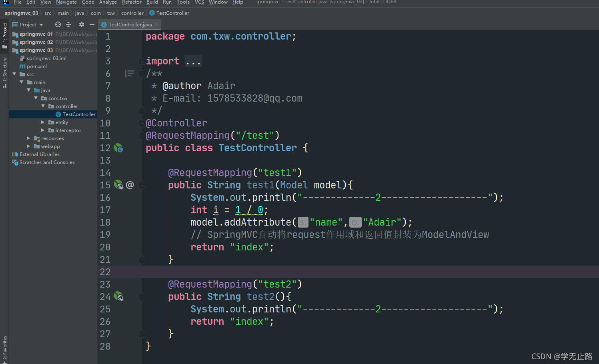Open the Navigate menu
599x364 pixels.
coord(66,2)
